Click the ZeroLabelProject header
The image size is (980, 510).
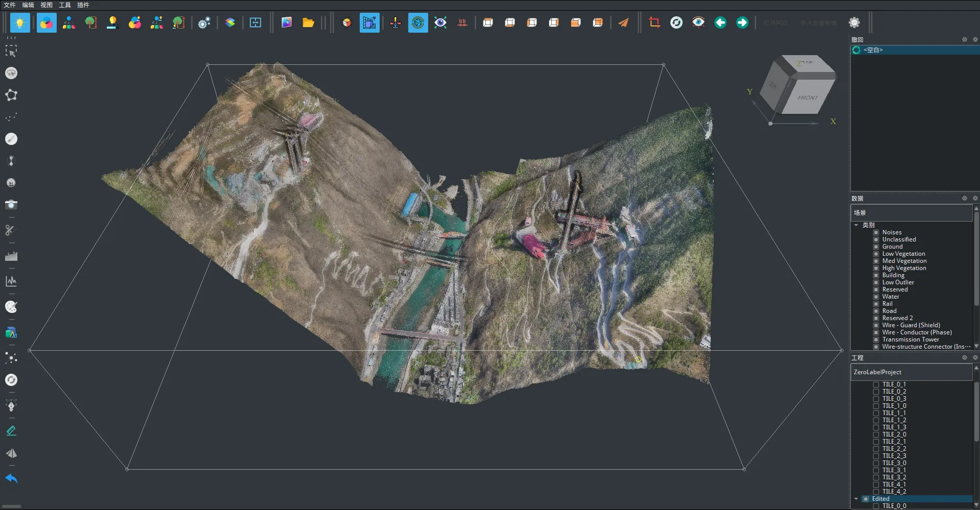(877, 372)
